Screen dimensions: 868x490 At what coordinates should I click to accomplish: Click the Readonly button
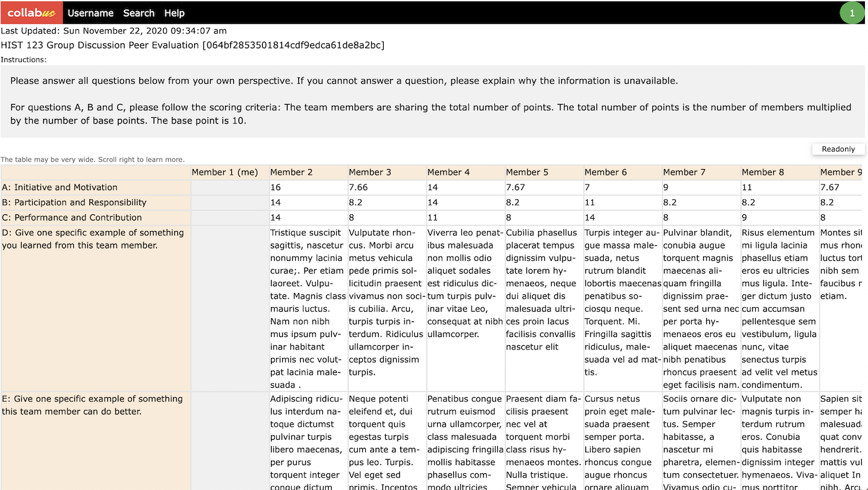[838, 149]
